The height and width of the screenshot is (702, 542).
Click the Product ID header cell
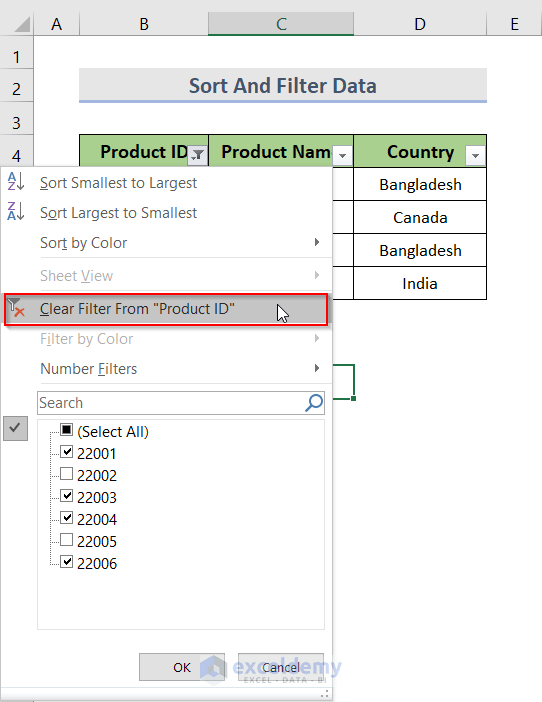click(144, 151)
